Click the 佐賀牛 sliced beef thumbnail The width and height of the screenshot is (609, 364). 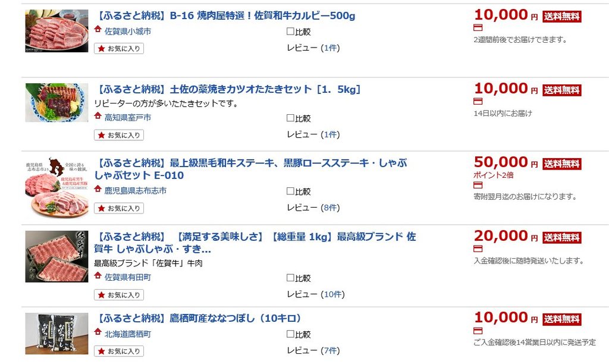pyautogui.click(x=56, y=256)
